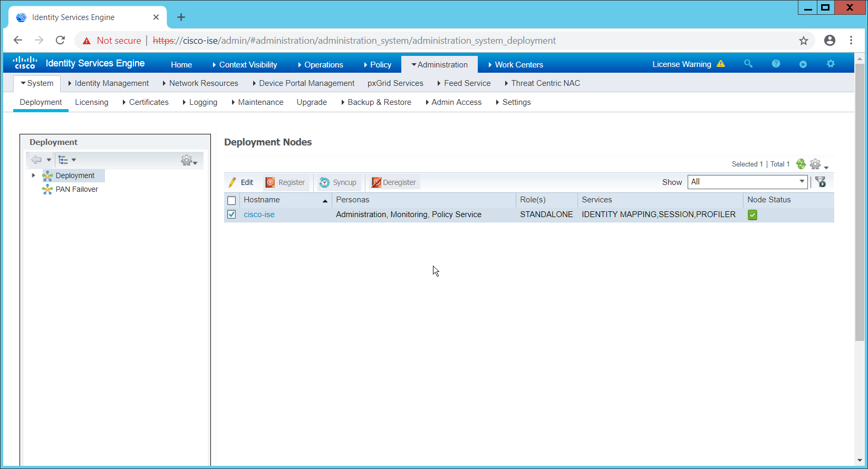Uncheck the cisco-ise row checkbox
This screenshot has height=469, width=868.
232,214
